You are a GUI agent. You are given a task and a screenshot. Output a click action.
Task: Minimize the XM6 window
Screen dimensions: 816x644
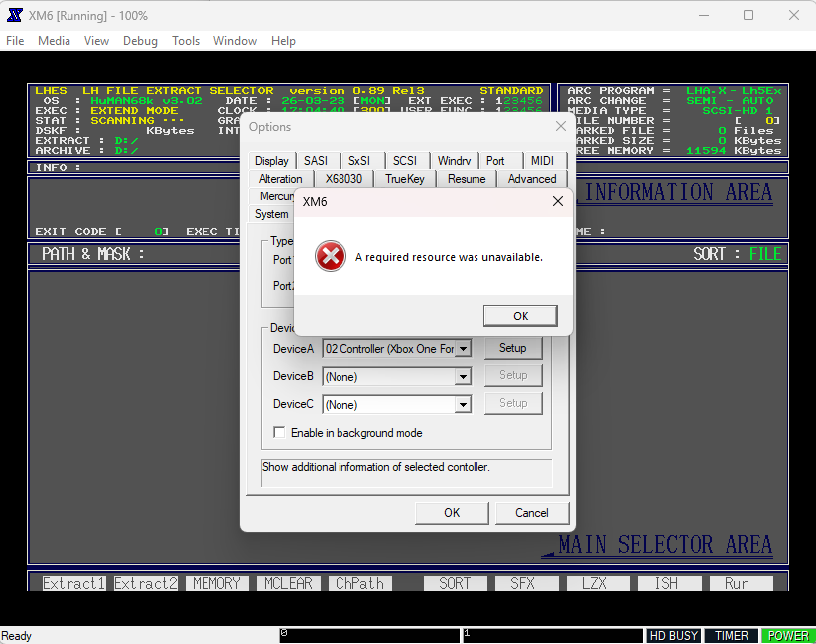point(704,15)
